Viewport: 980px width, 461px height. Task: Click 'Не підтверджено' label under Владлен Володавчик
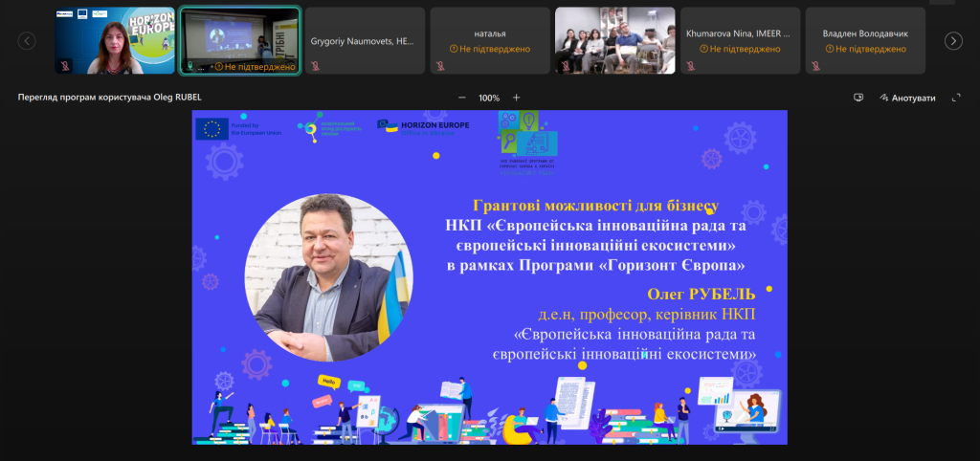point(865,49)
